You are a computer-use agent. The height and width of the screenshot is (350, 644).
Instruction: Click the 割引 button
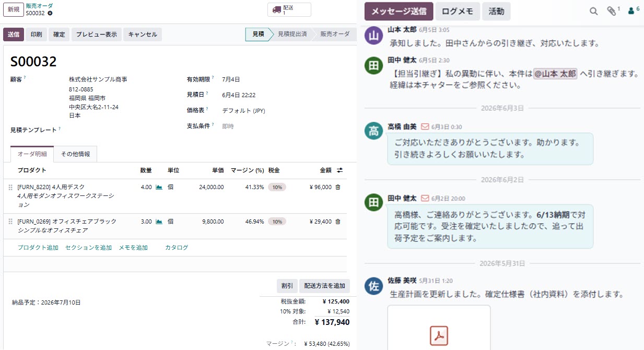coord(287,286)
